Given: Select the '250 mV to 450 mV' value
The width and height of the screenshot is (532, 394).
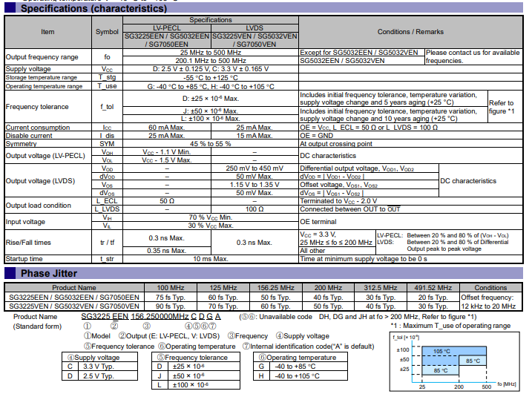Looking at the screenshot, I should (254, 168).
